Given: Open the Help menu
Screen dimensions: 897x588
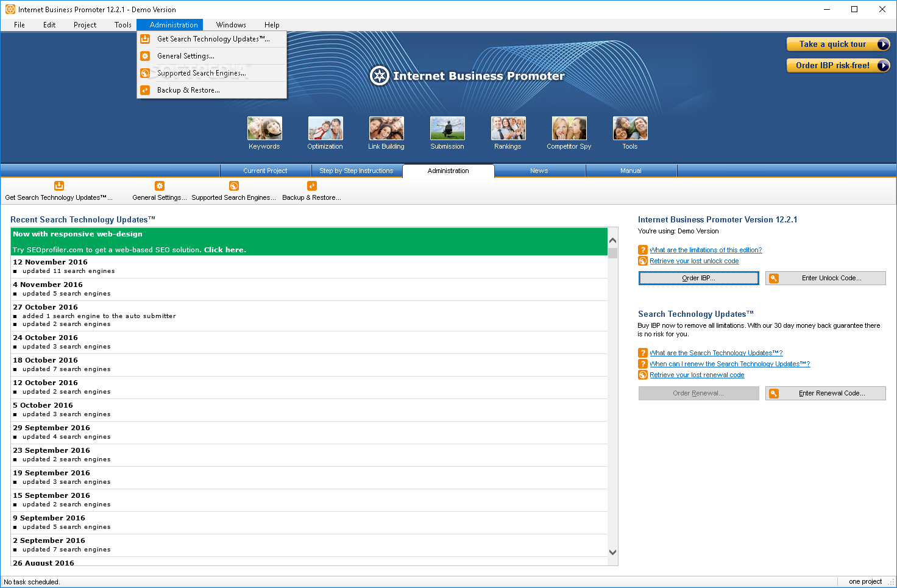Looking at the screenshot, I should click(272, 25).
